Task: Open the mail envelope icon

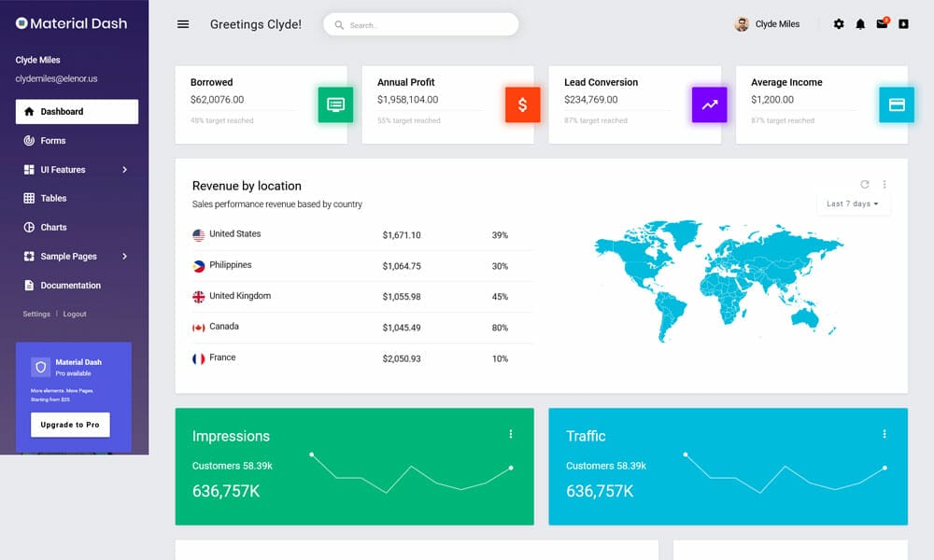Action: point(883,24)
